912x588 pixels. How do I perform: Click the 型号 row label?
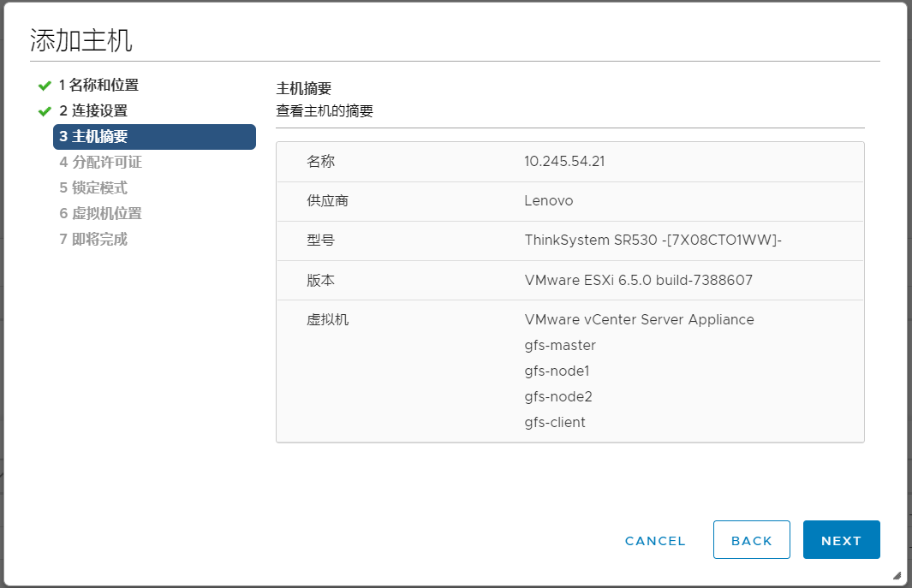pyautogui.click(x=320, y=241)
